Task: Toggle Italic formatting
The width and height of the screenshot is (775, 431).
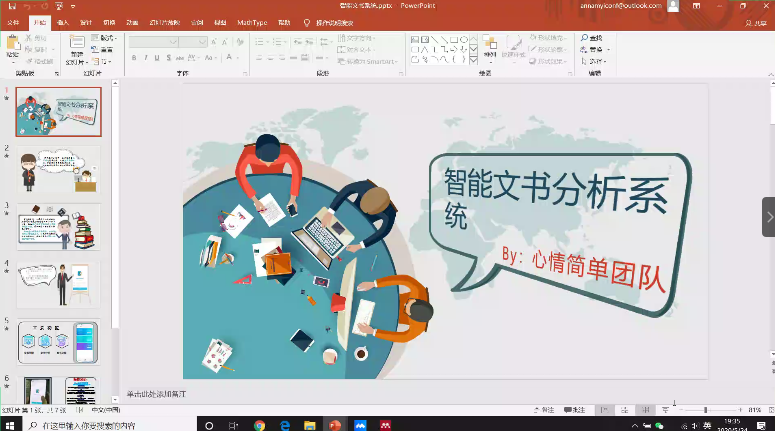Action: point(146,58)
